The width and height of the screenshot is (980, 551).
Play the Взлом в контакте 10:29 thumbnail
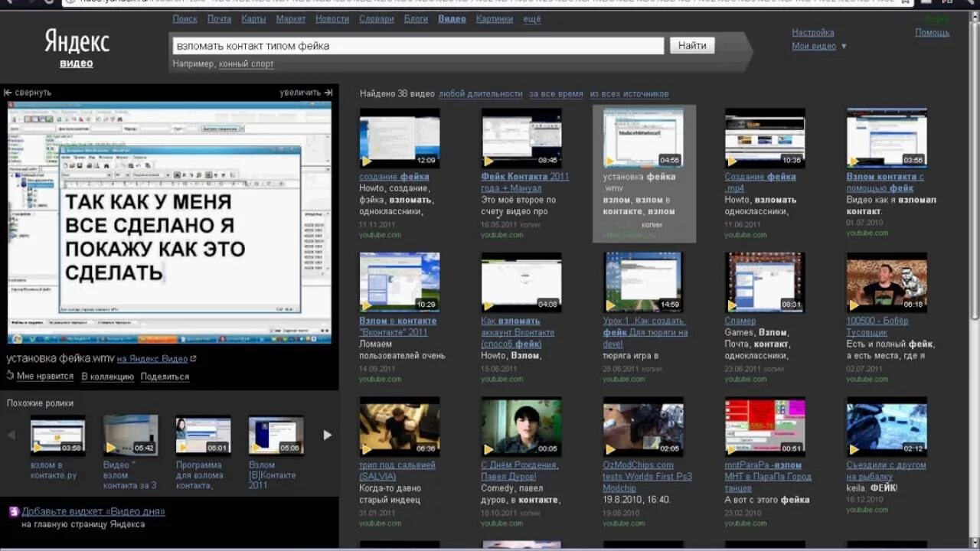tap(400, 282)
